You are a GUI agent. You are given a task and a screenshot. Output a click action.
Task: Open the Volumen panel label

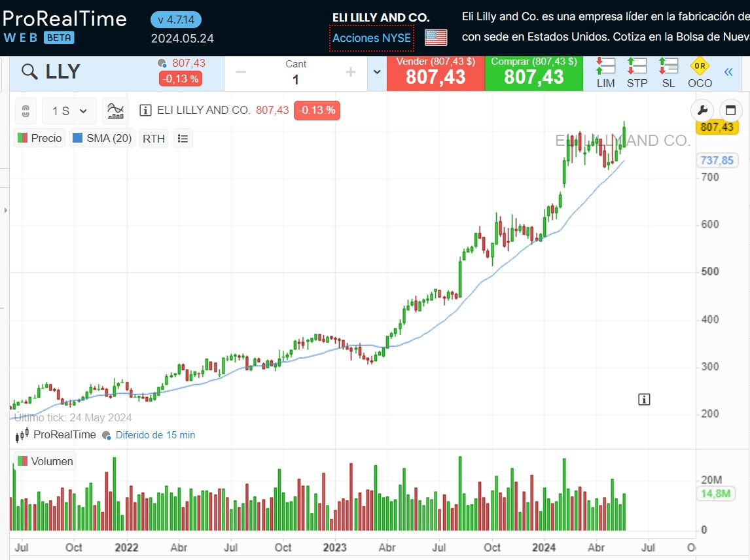[x=45, y=461]
